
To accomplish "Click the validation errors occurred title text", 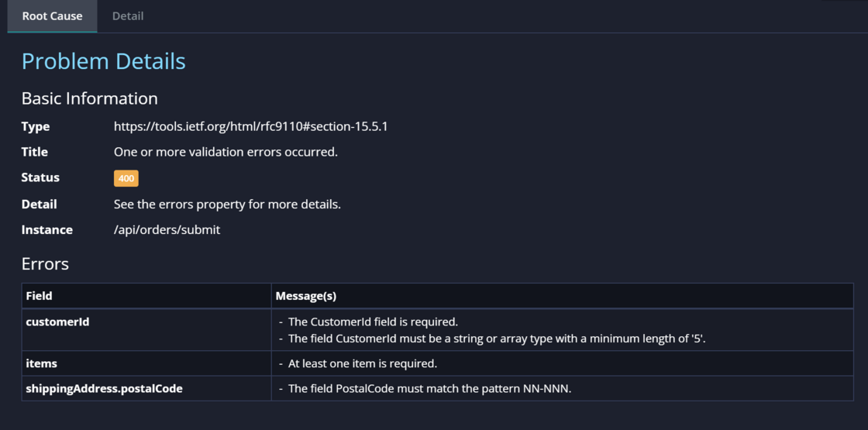I will click(x=226, y=152).
